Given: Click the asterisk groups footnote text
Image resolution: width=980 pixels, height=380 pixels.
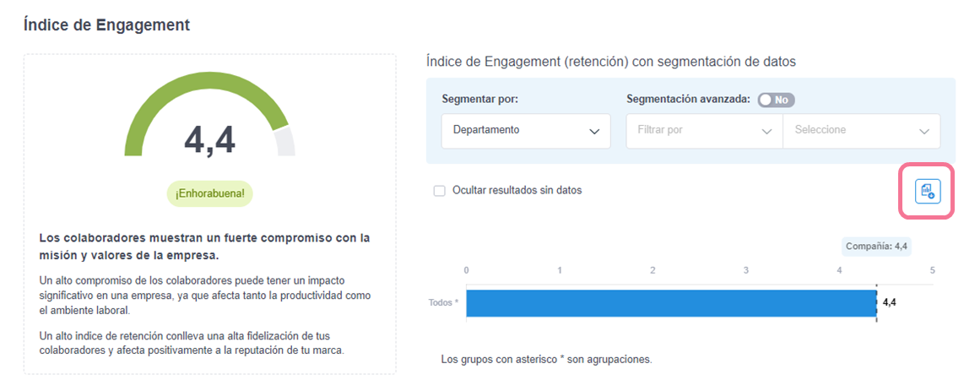Looking at the screenshot, I should click(x=546, y=360).
